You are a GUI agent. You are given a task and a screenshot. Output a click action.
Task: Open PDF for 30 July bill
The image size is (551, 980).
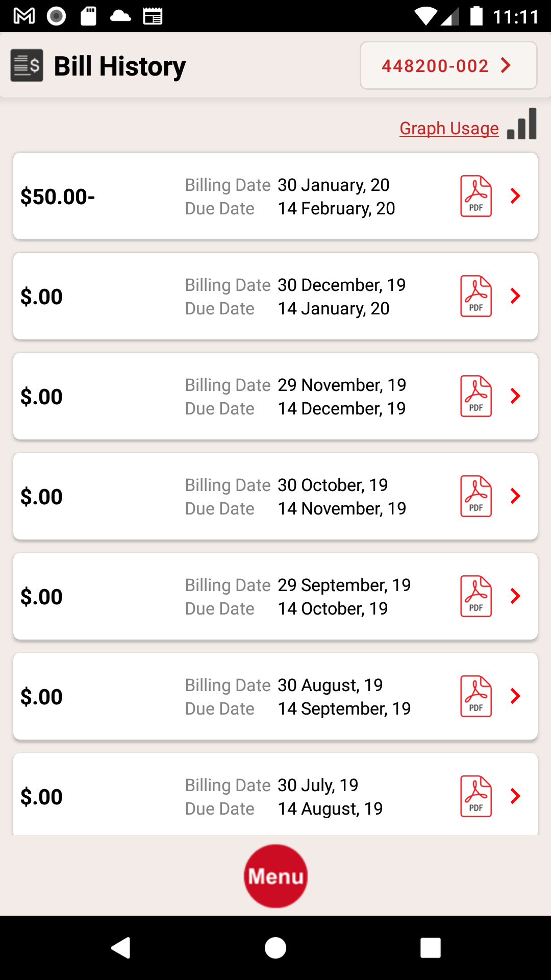tap(476, 797)
